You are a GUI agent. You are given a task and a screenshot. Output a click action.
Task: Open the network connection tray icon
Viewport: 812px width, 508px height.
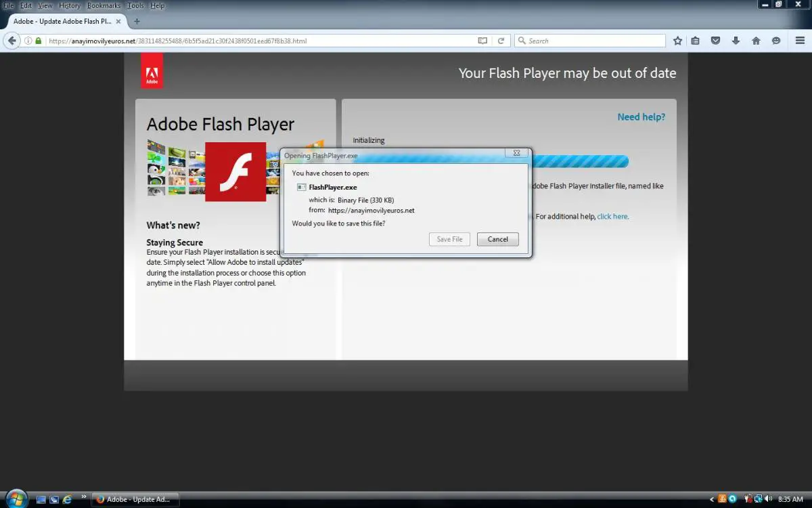point(759,499)
